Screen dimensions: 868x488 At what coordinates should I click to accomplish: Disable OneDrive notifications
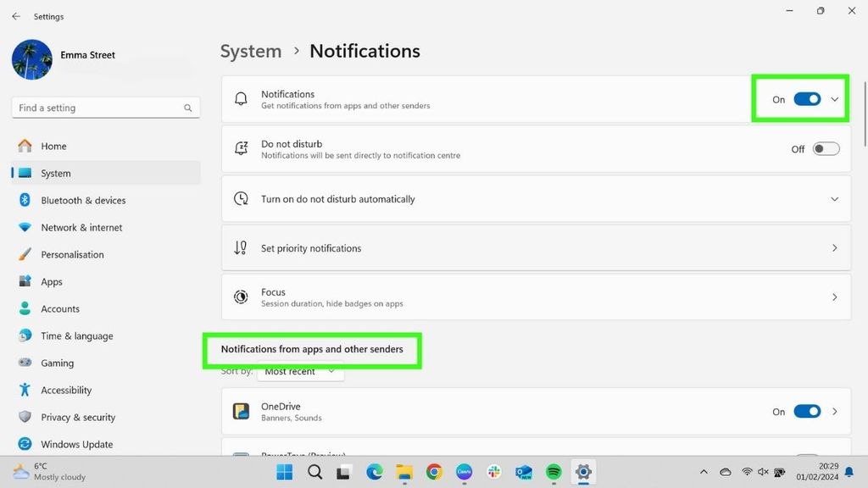pyautogui.click(x=807, y=412)
